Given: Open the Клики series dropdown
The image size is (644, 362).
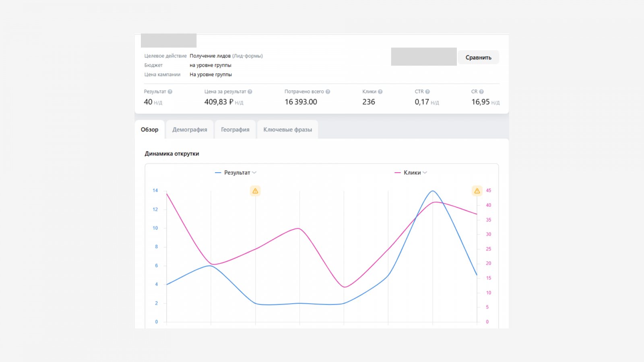Looking at the screenshot, I should click(x=425, y=173).
